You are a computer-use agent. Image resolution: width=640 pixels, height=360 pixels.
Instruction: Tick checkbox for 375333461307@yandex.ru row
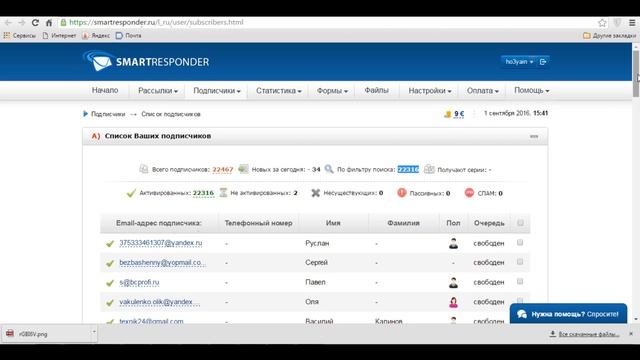click(x=520, y=242)
